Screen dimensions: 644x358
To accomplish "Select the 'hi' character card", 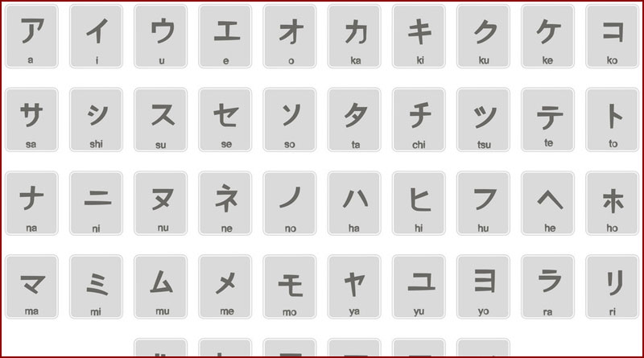I will click(419, 204).
